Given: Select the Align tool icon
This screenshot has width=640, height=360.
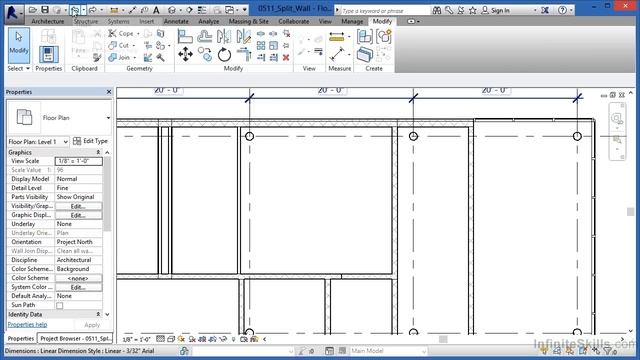Looking at the screenshot, I should coord(185,37).
